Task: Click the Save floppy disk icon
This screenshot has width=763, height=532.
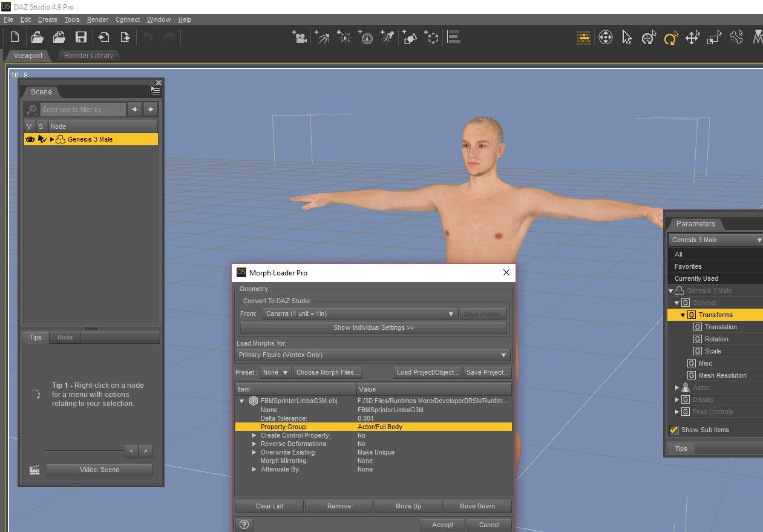Action: (80, 37)
